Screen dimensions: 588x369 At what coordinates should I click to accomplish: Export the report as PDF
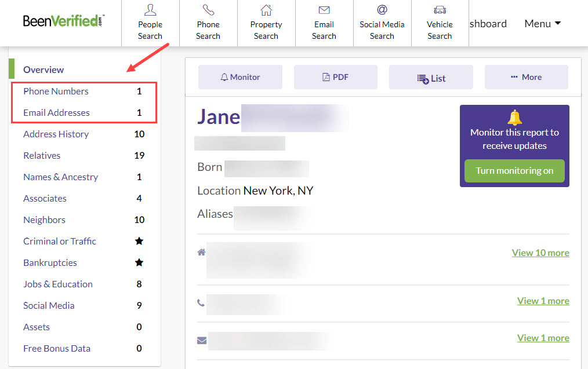[x=335, y=77]
